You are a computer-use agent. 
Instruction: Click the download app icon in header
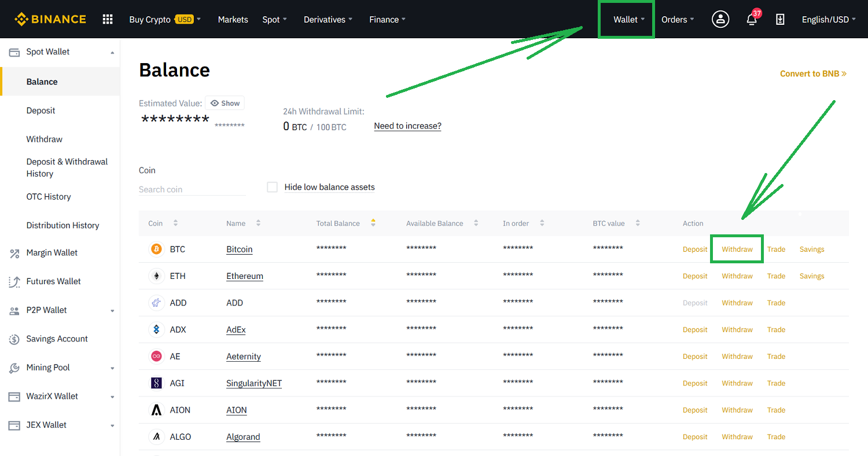tap(780, 19)
